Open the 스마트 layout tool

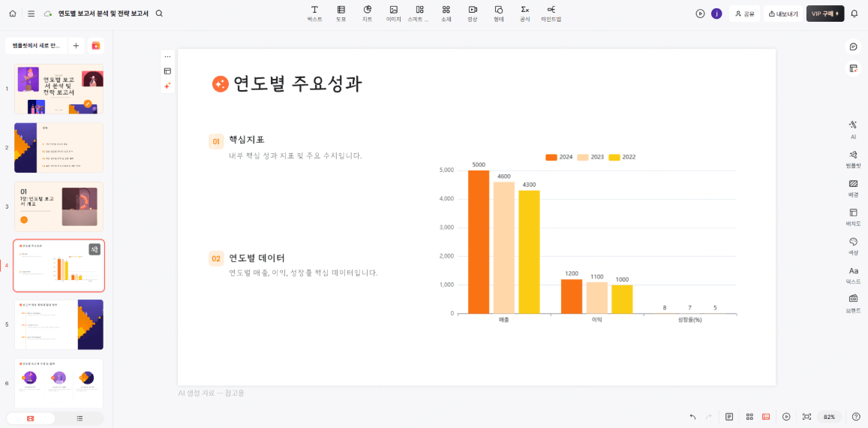419,14
